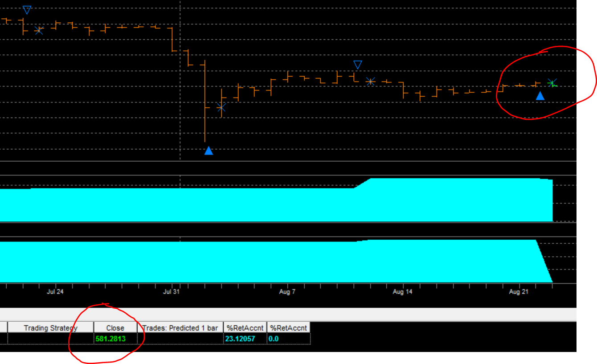
Task: Select the green star marker on the last bar
Action: click(552, 83)
